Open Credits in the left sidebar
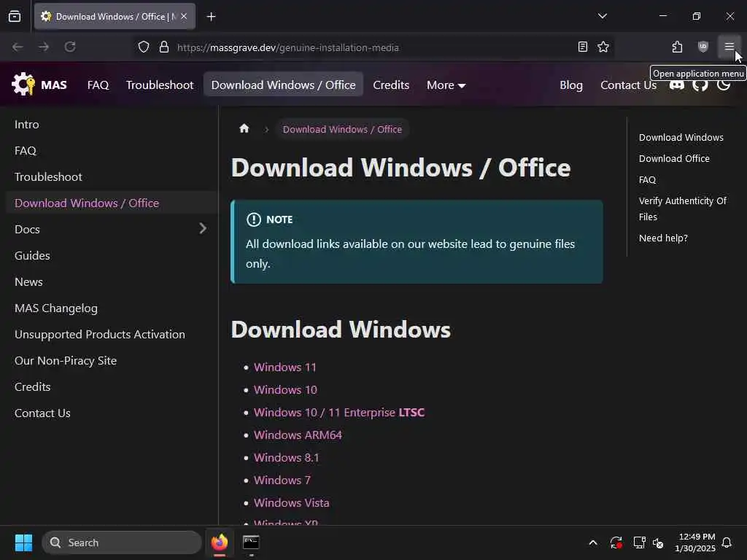Image resolution: width=747 pixels, height=560 pixels. pos(32,386)
